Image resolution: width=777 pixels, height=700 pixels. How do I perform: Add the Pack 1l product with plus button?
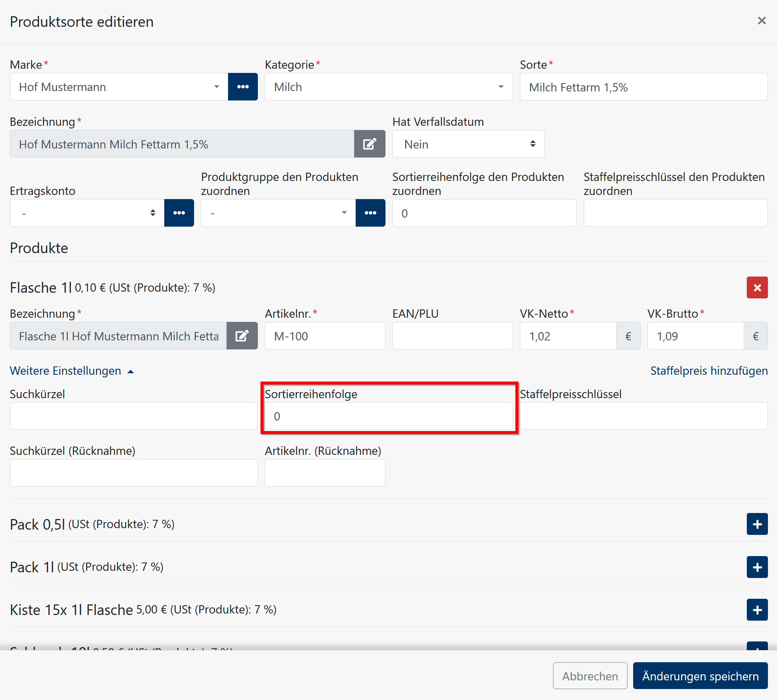pyautogui.click(x=757, y=567)
